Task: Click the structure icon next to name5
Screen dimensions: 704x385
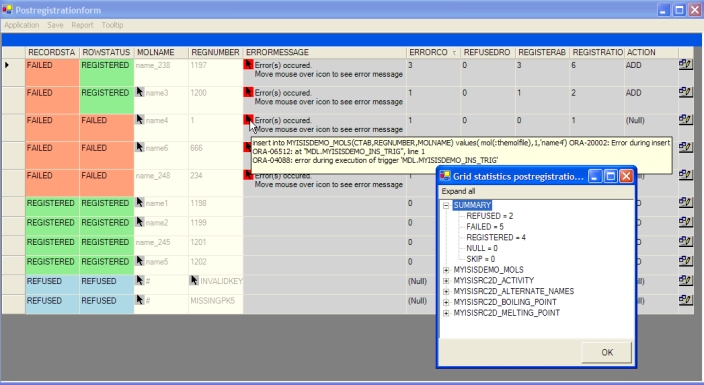Action: click(x=140, y=261)
